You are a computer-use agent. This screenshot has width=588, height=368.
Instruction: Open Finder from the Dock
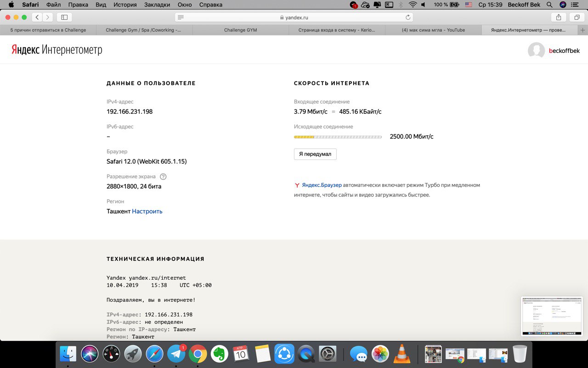[x=68, y=354]
